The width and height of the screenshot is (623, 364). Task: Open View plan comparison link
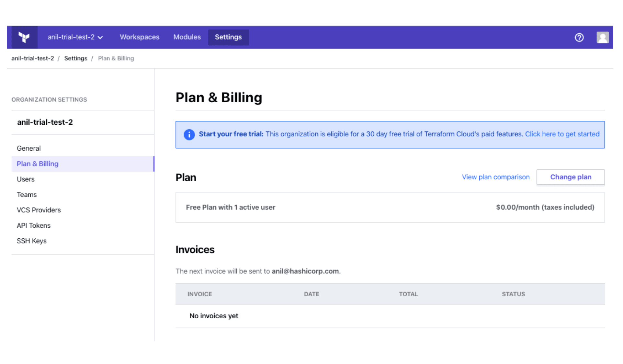(x=495, y=177)
